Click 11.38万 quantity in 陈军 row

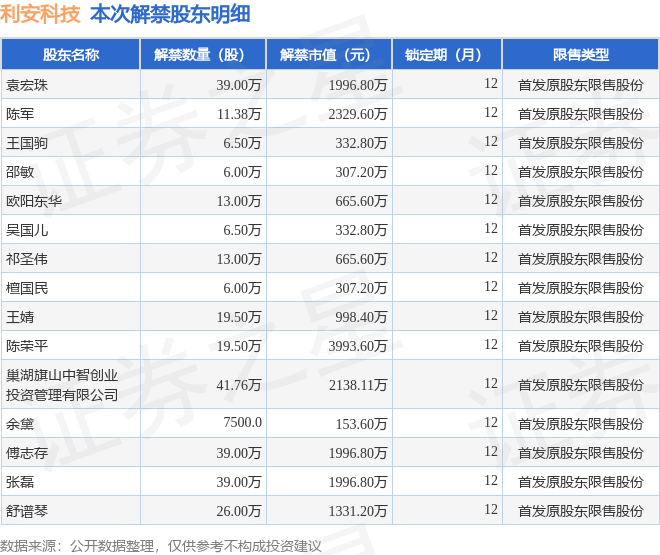tap(239, 114)
